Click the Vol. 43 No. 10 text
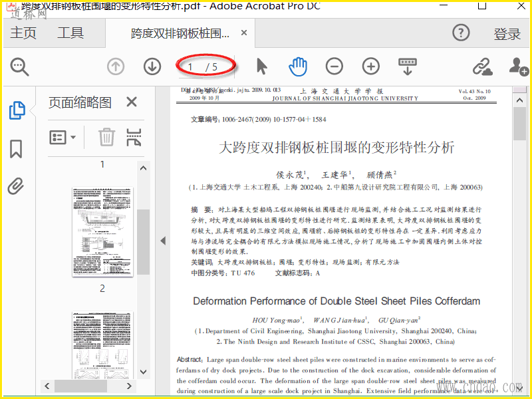 click(x=474, y=92)
